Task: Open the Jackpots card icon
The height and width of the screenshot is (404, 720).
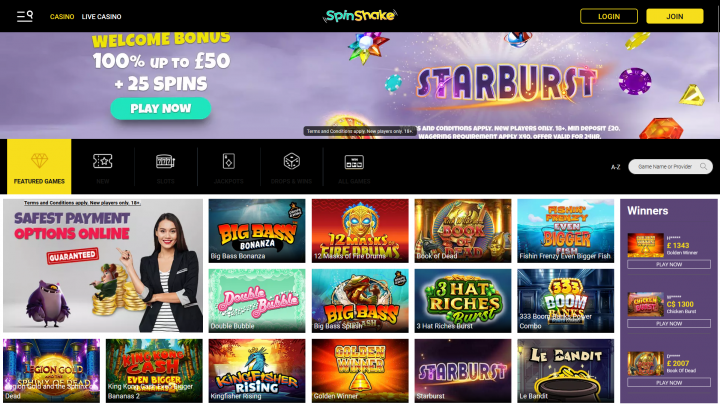Action: tap(228, 161)
